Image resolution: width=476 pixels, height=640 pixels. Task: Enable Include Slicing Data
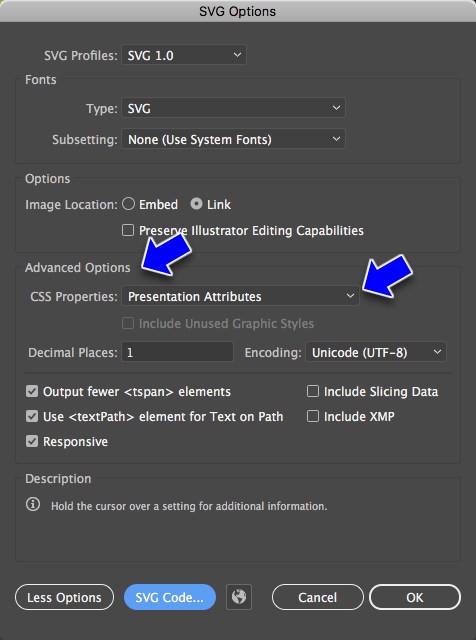(x=313, y=391)
